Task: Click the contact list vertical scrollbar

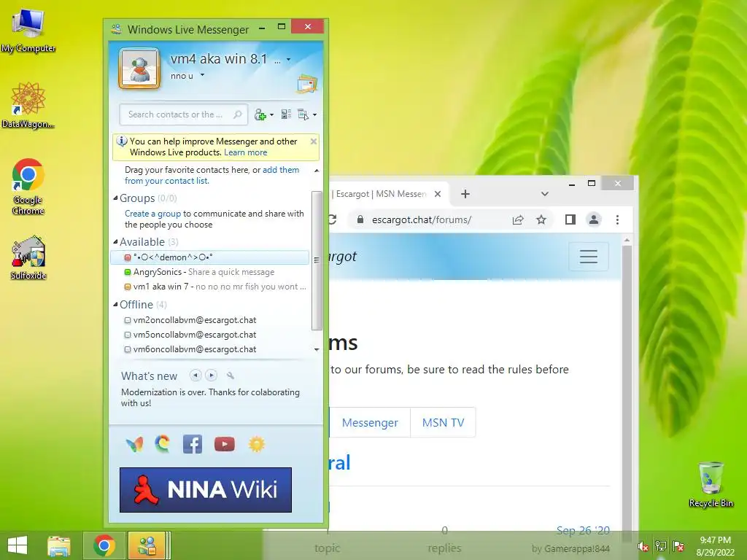Action: tap(317, 260)
